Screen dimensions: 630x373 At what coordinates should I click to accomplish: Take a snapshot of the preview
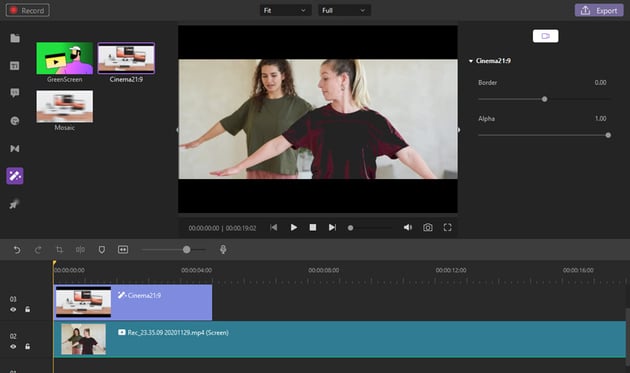coord(428,227)
